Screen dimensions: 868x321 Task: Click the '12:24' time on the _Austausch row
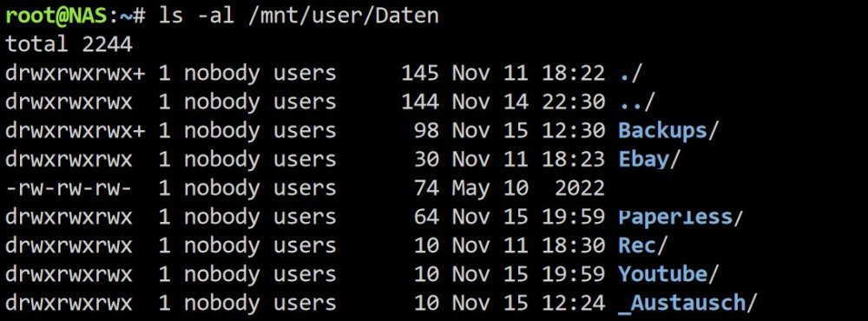574,303
